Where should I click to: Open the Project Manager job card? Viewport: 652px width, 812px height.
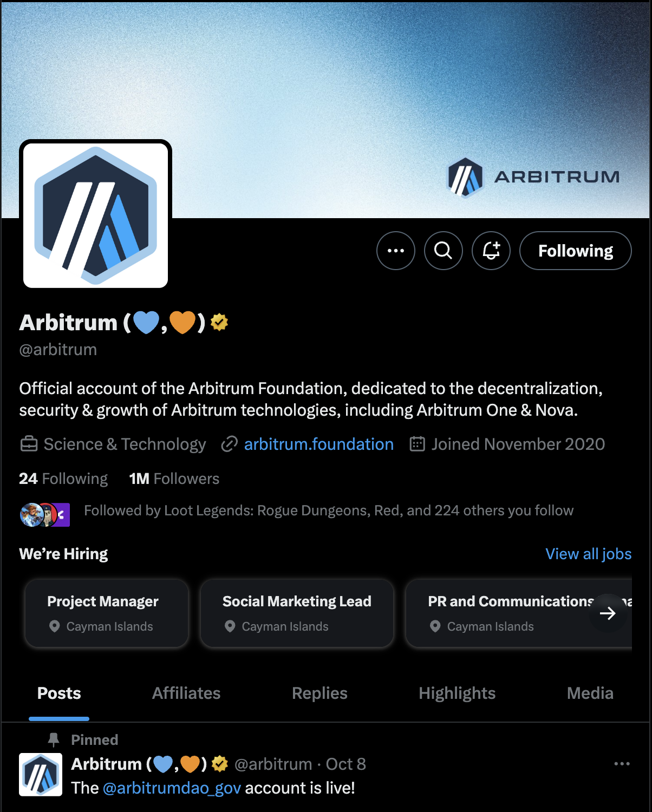pyautogui.click(x=107, y=613)
